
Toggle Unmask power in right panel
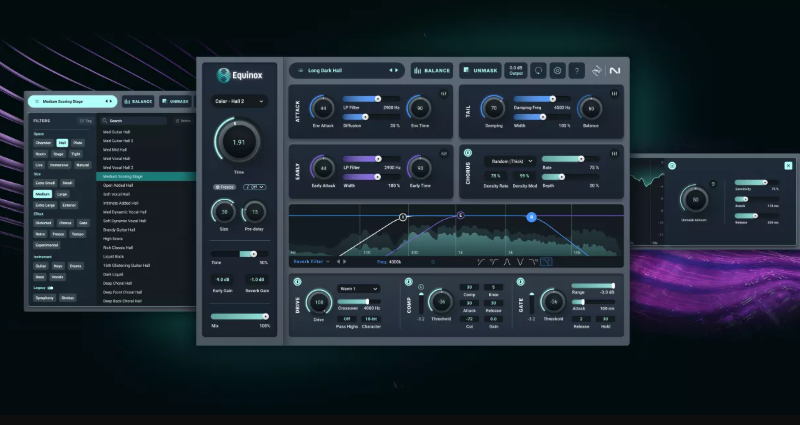point(672,165)
